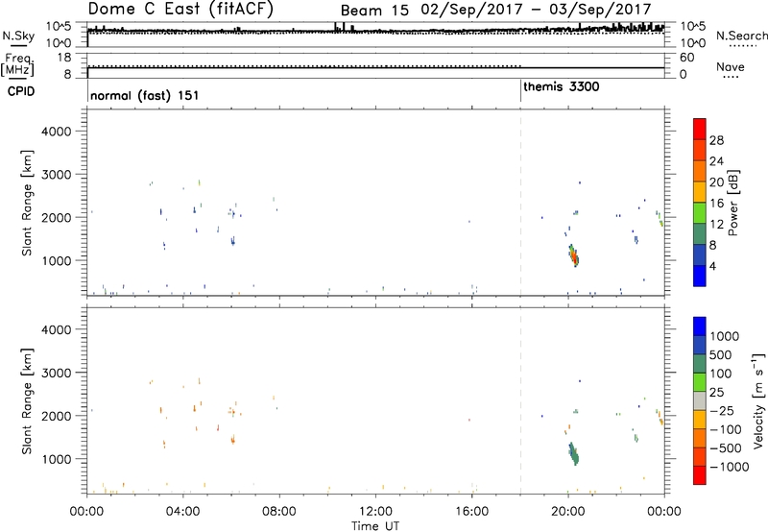Click the '4000' tick in the power panel
Viewport: 768px width, 532px height.
point(56,132)
